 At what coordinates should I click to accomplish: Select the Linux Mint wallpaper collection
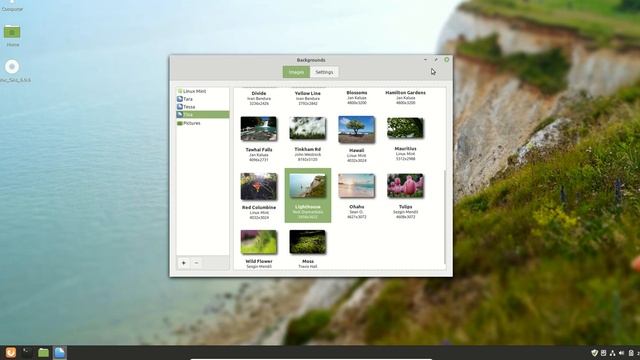point(202,91)
